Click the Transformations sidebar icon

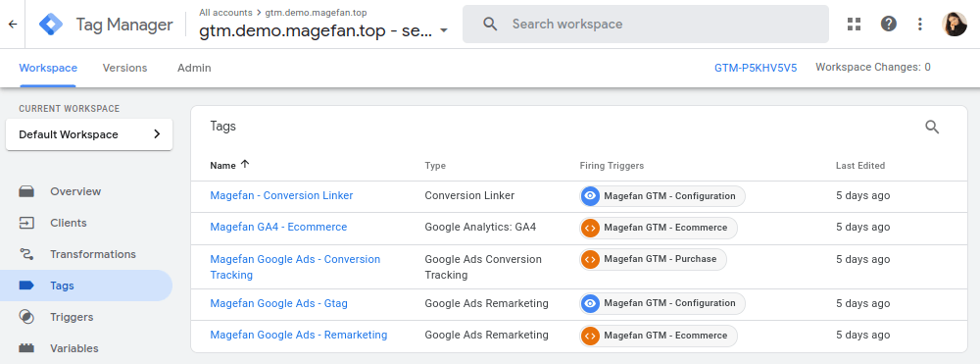click(x=26, y=254)
